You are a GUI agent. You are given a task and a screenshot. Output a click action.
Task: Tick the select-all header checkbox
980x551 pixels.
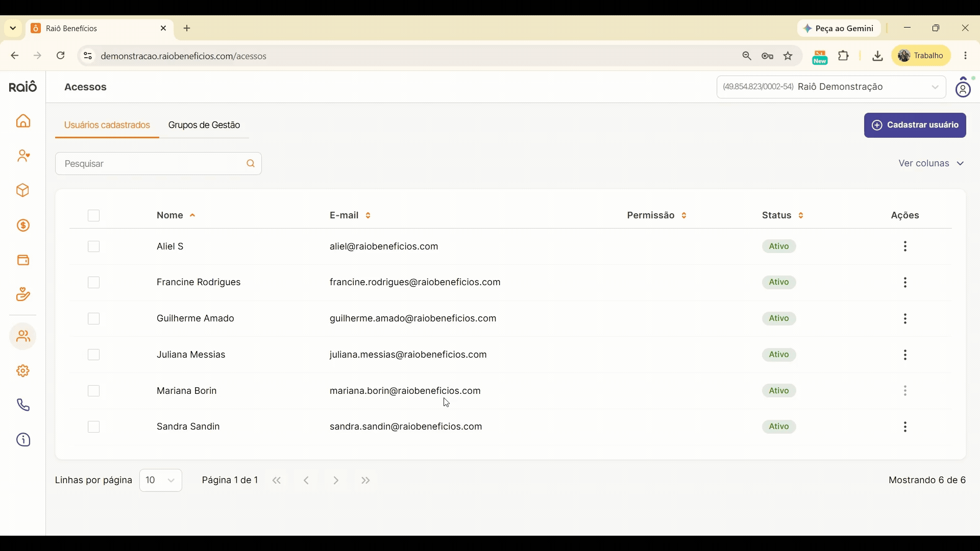coord(94,216)
